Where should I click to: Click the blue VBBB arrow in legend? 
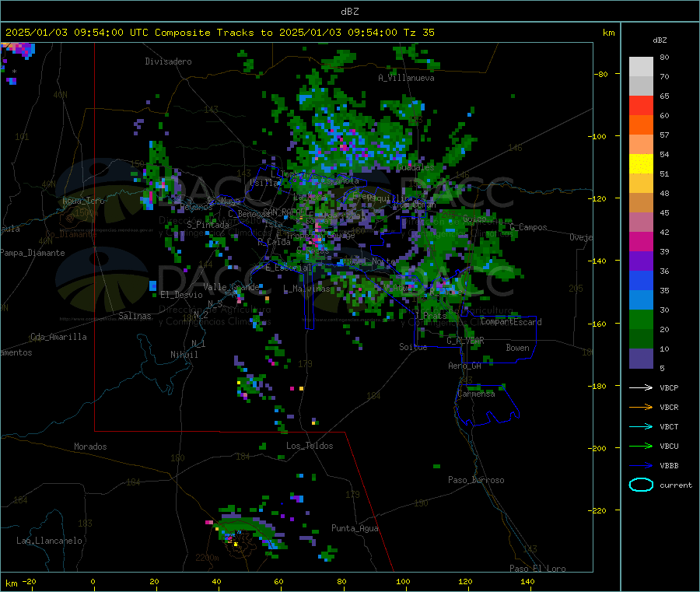(641, 465)
